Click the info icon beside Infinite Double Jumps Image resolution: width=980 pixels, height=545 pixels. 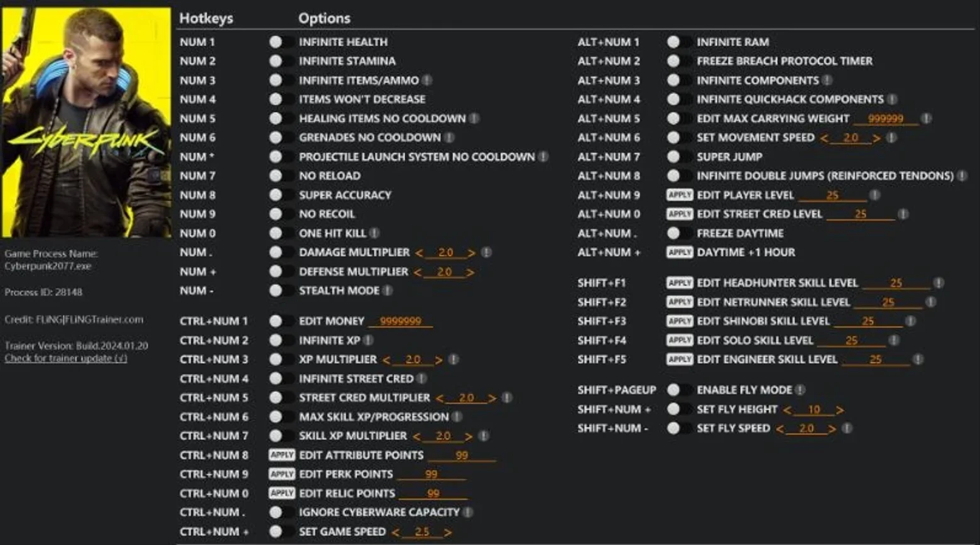click(x=962, y=176)
